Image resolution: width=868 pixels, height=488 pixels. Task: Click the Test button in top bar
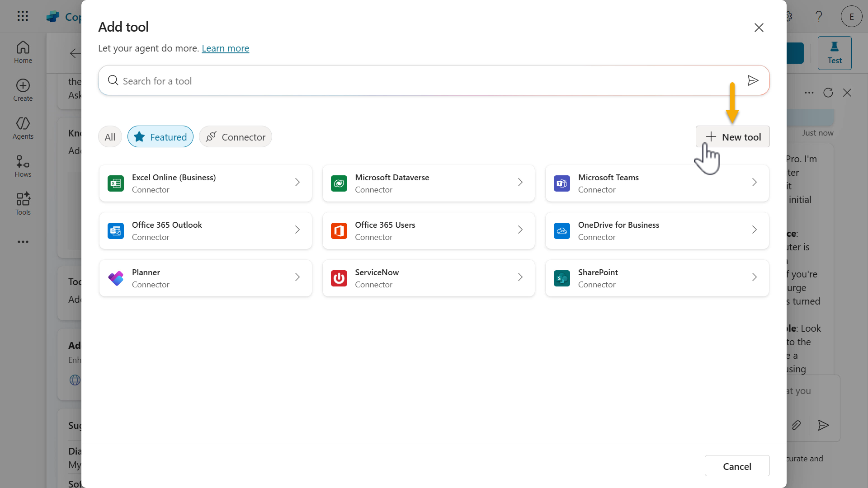pos(835,53)
